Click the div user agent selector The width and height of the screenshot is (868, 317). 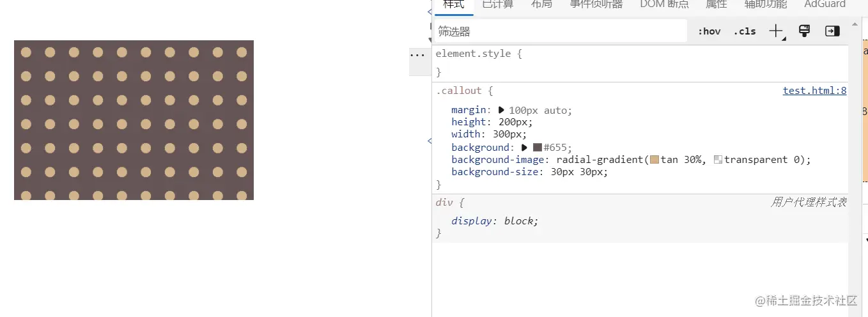click(444, 203)
